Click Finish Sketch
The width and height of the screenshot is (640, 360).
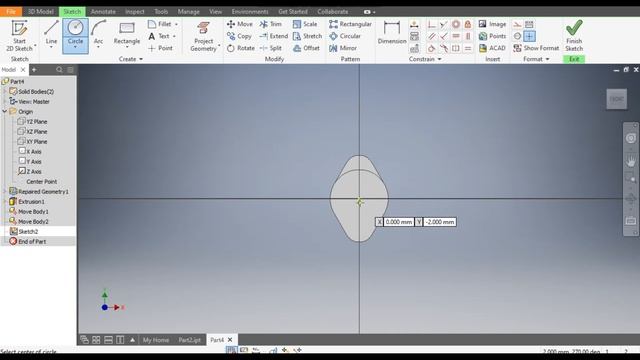[x=574, y=36]
